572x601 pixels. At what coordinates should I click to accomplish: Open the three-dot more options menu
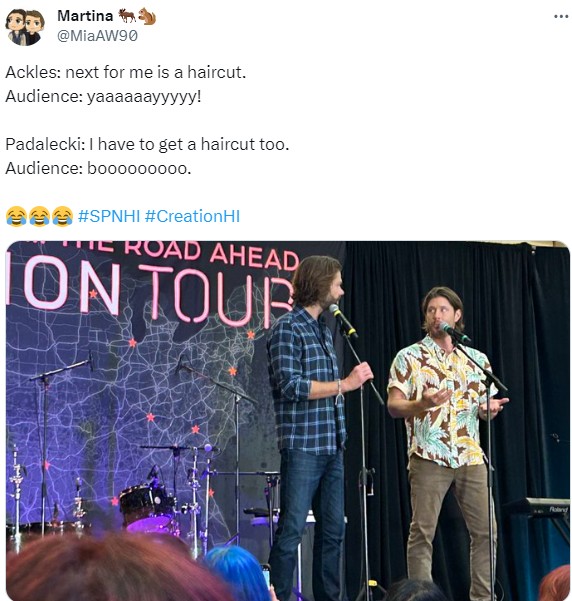click(561, 16)
